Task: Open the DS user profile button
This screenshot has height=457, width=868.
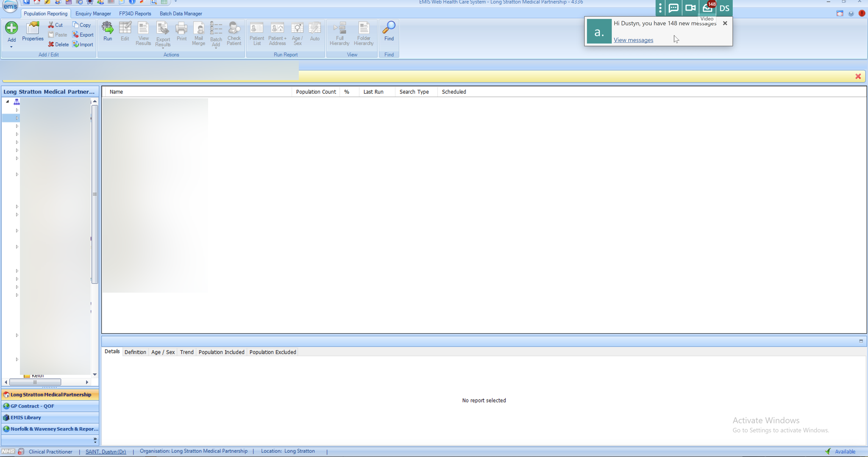Action: [724, 8]
